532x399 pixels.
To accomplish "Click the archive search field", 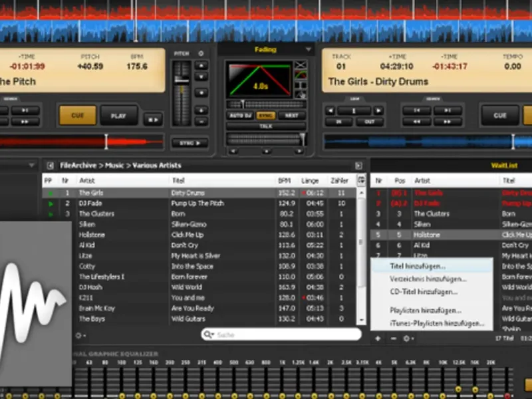I will 281,335.
